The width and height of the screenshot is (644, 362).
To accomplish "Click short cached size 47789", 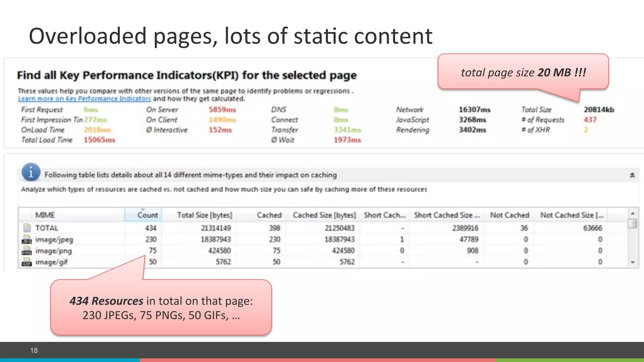I will [469, 239].
